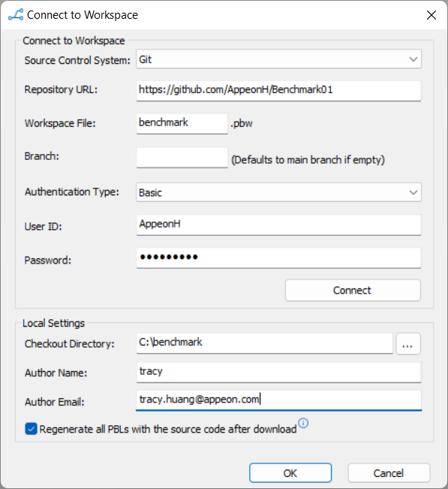Click into the Workspace File field
Screen dimensions: 448x489
182,123
